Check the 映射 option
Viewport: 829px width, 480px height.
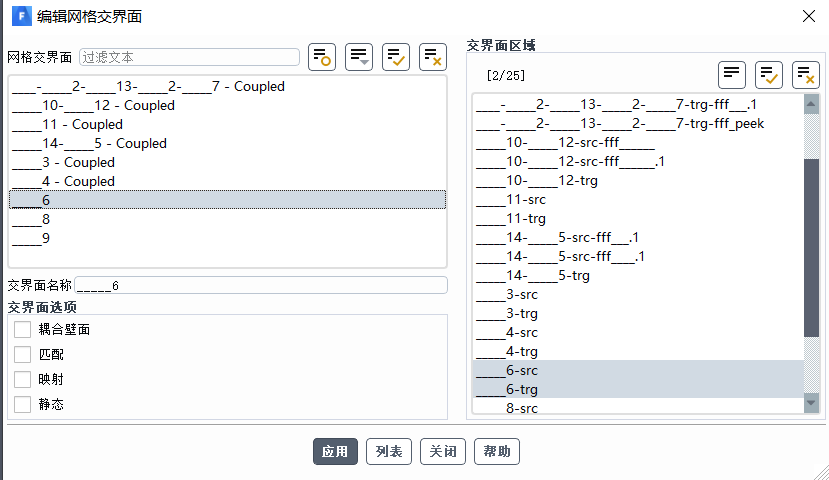(23, 379)
